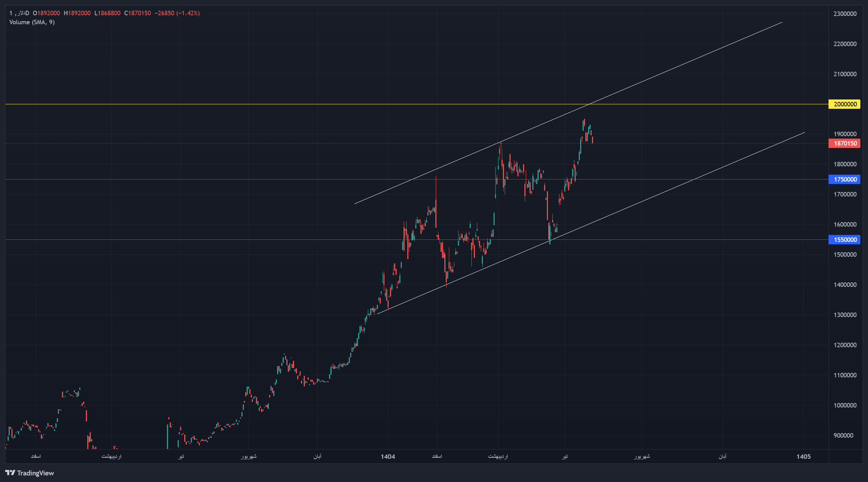Click the 1900000 price axis label

[845, 134]
